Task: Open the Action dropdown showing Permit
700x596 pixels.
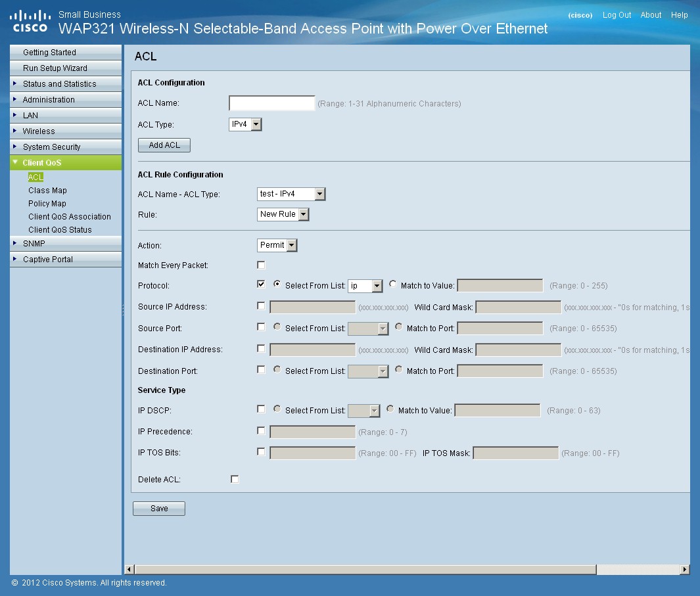Action: [277, 245]
